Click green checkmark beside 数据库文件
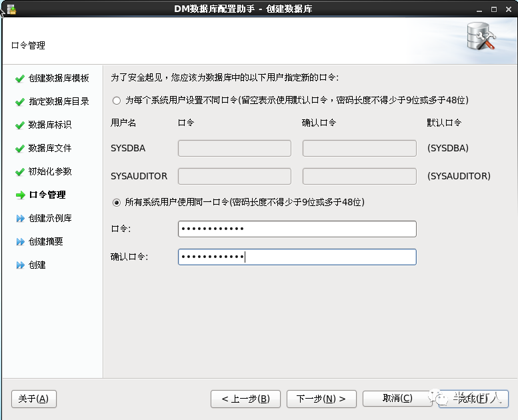Image resolution: width=518 pixels, height=420 pixels. (20, 149)
